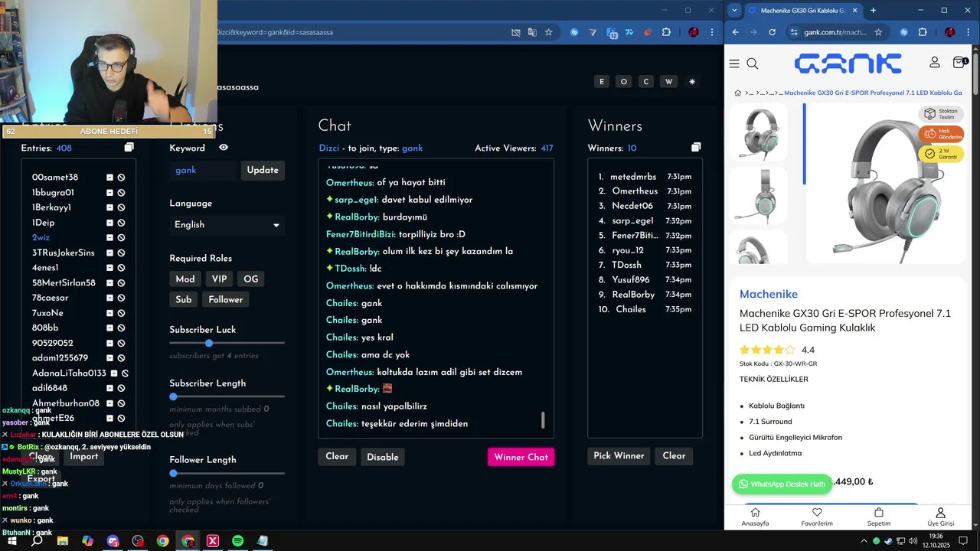Go back in the Gank browser window
The width and height of the screenshot is (980, 551).
[736, 32]
